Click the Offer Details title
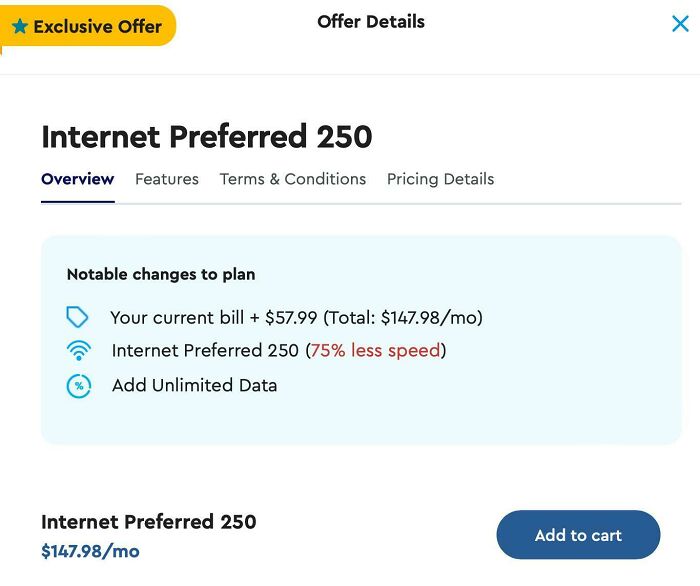 pyautogui.click(x=371, y=22)
